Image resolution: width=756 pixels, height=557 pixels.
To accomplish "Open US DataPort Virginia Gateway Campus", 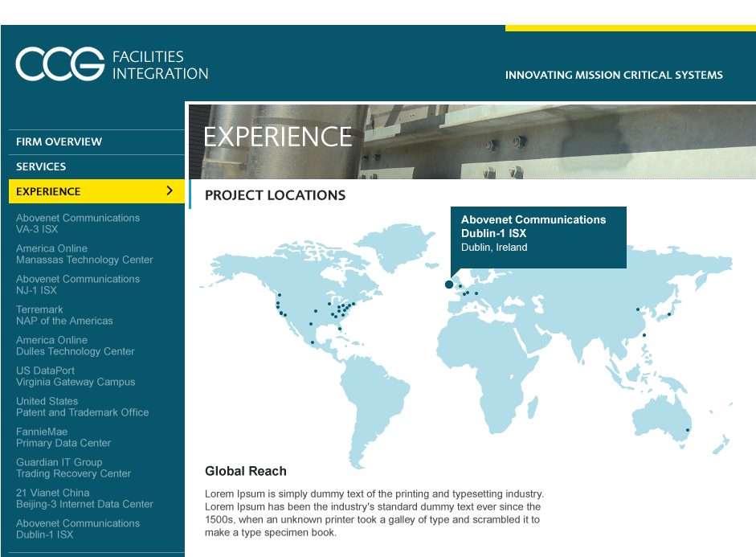I will click(x=76, y=376).
